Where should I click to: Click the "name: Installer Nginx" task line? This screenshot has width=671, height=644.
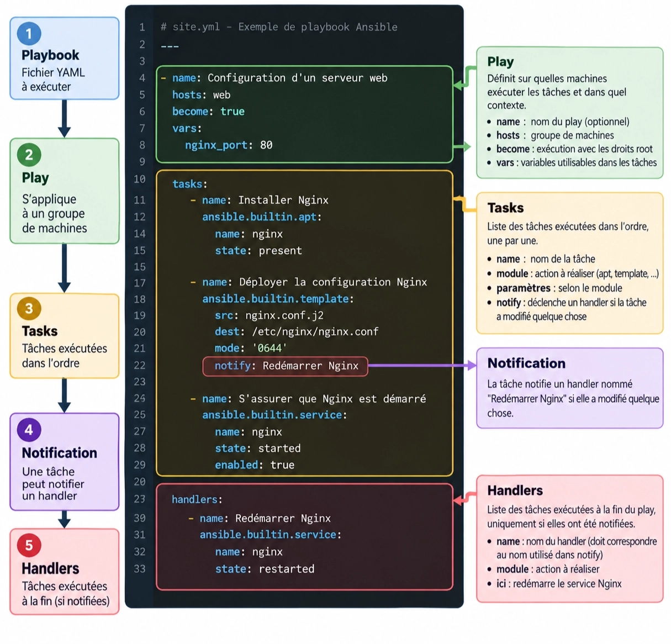(x=259, y=200)
